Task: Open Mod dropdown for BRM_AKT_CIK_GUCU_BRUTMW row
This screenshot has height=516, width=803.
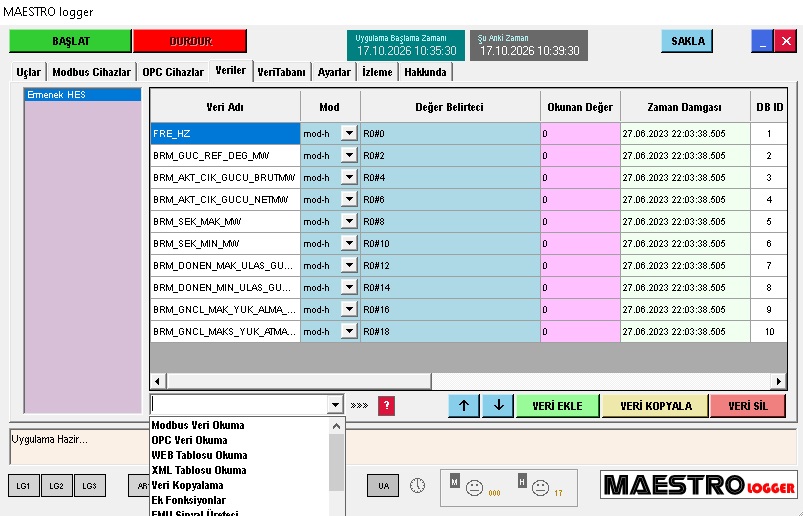Action: 349,178
